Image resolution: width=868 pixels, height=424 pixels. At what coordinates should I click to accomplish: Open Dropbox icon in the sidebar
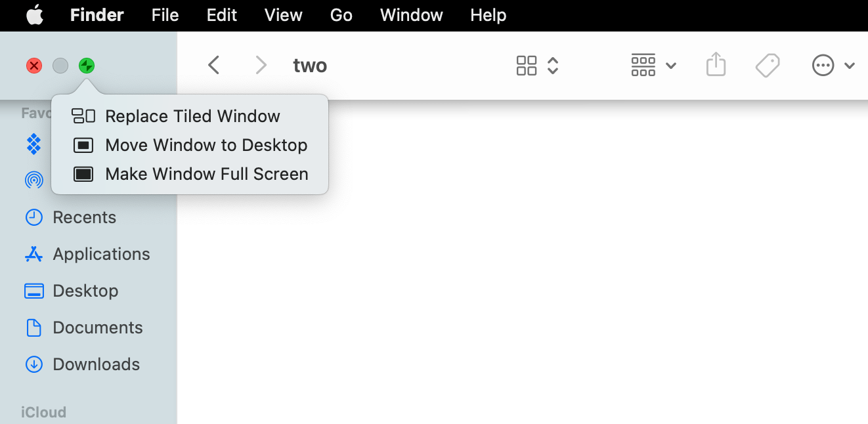[x=34, y=144]
